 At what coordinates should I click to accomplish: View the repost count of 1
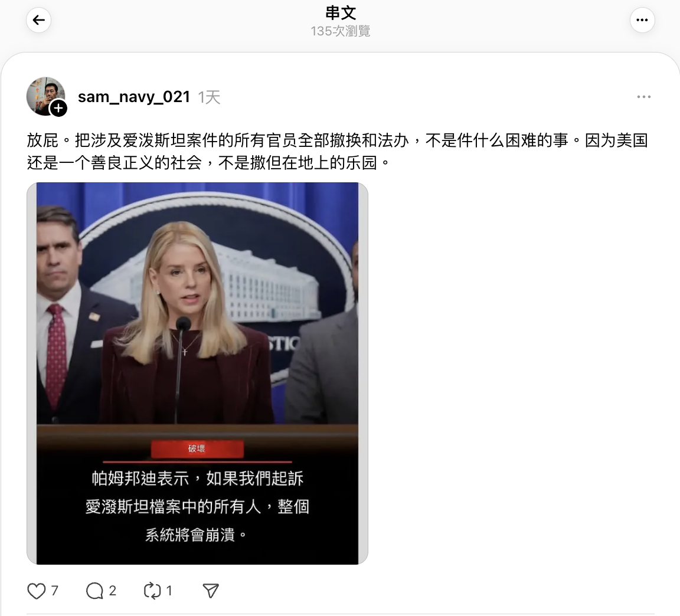click(x=169, y=591)
